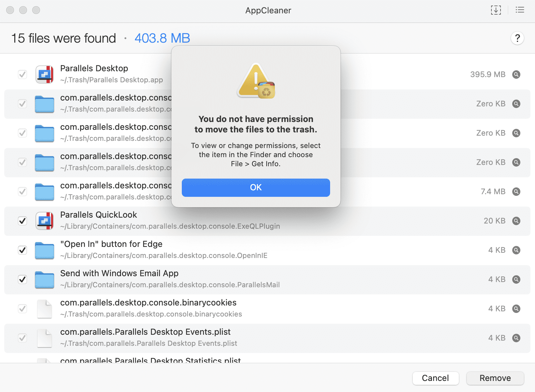
Task: Toggle checkbox for the binarycookies file
Action: [22, 309]
